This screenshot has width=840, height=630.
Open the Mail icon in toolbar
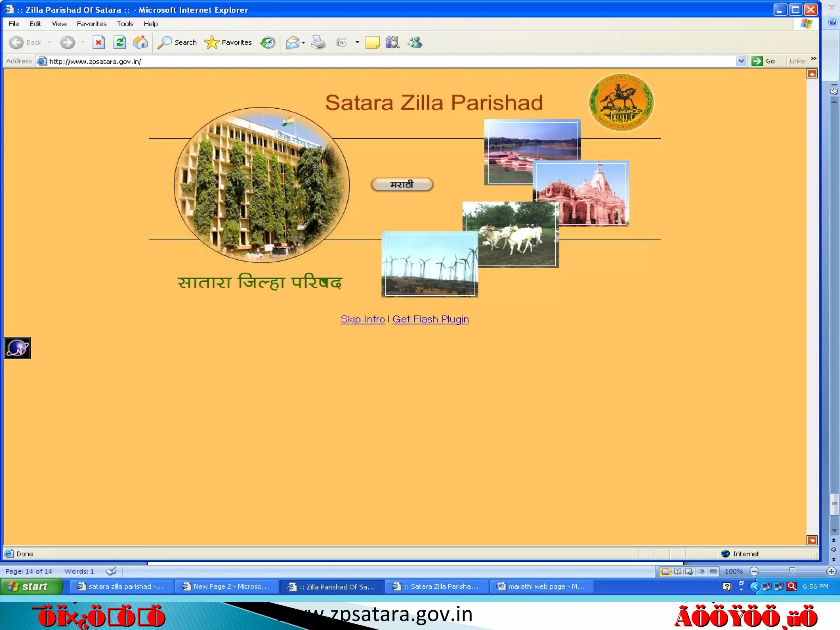tap(292, 42)
